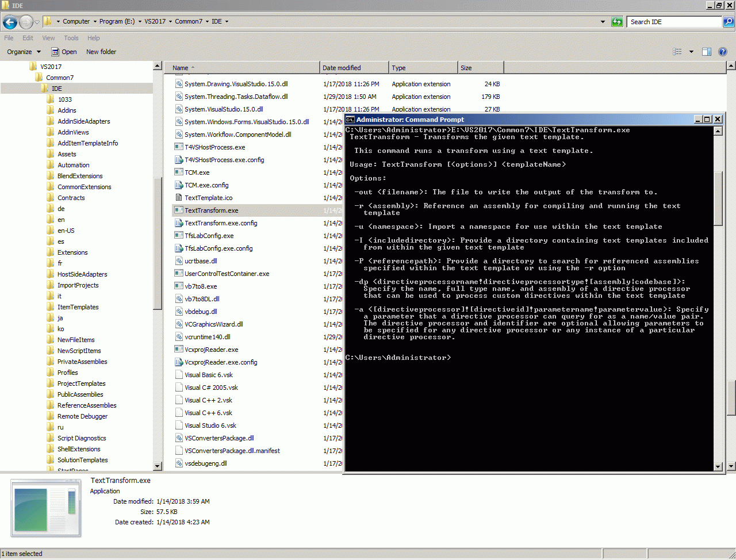Viewport: 736px width, 560px height.
Task: Select the ProjectTemplates folder
Action: (x=82, y=383)
